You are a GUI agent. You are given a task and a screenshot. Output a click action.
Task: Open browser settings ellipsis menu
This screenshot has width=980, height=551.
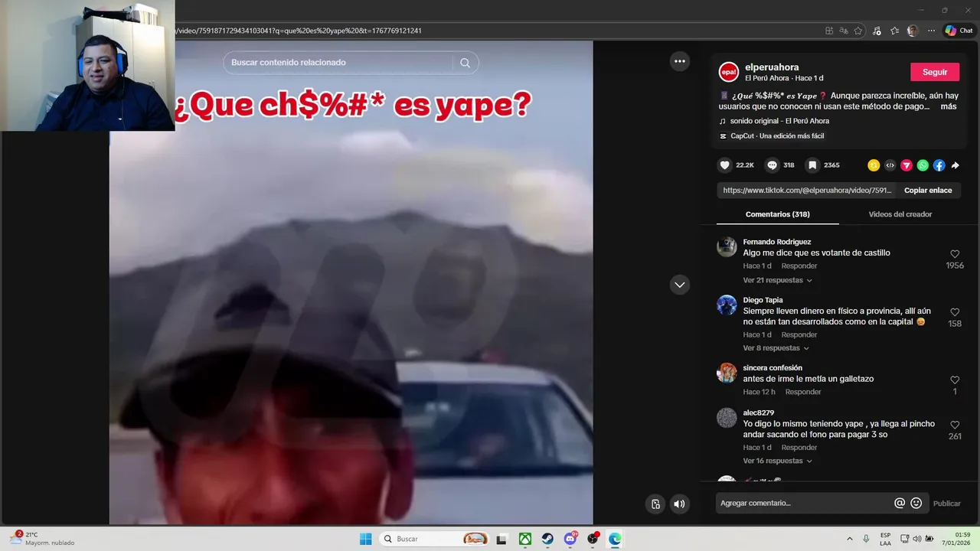point(931,31)
